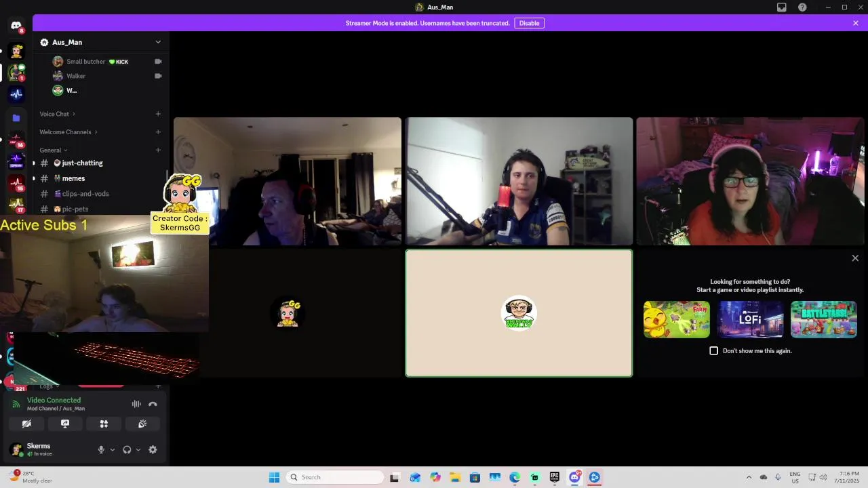Viewport: 868px width, 488px height.
Task: Focus the man with red microphone video
Action: point(519,181)
